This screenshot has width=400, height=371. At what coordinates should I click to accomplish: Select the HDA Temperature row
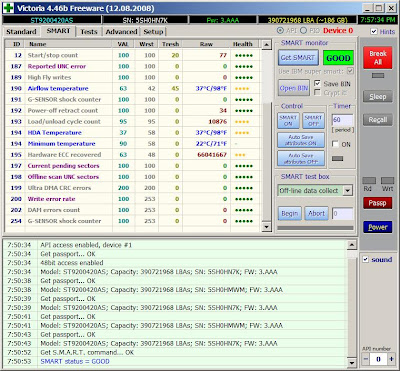click(x=133, y=132)
